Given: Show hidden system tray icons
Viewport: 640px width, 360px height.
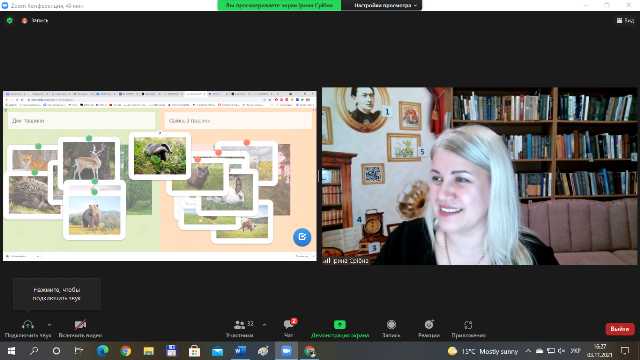Looking at the screenshot, I should coord(528,351).
